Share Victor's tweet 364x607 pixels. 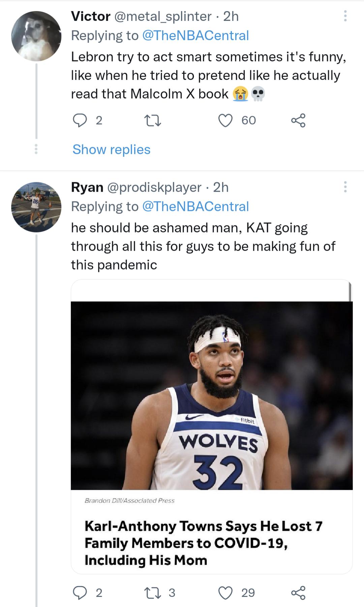tap(298, 120)
